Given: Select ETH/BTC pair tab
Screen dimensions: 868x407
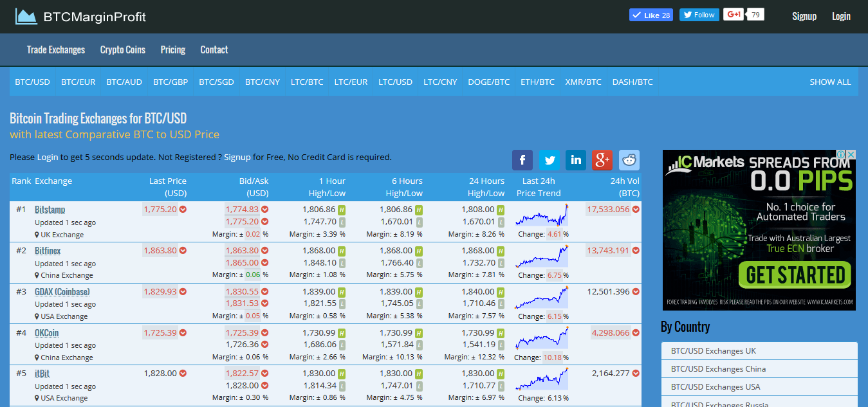Looking at the screenshot, I should 537,82.
